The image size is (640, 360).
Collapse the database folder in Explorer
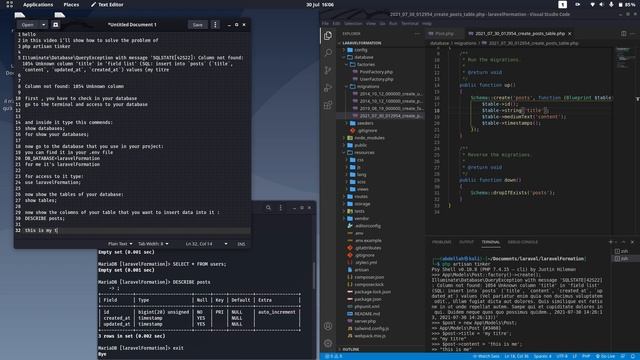pos(380,58)
